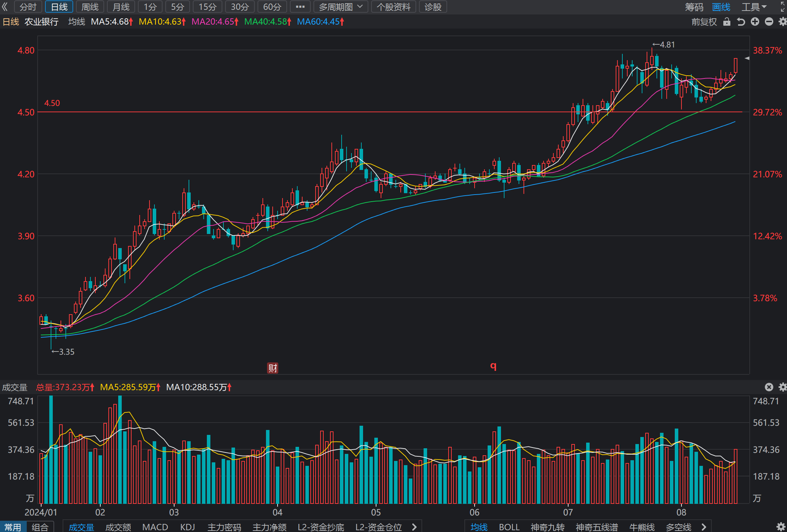
Task: Click the 4.81 high price annotation
Action: pyautogui.click(x=664, y=45)
